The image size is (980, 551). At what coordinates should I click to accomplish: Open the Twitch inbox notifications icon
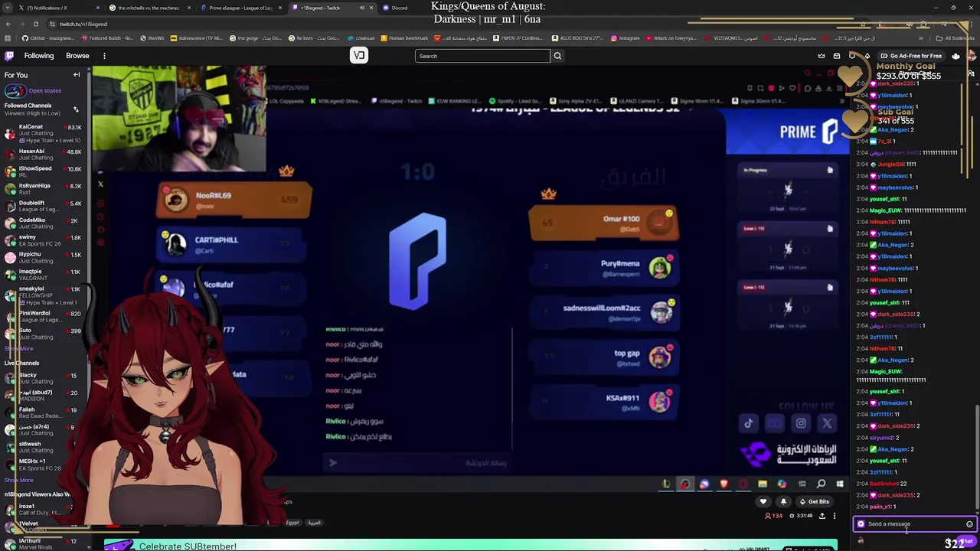837,56
